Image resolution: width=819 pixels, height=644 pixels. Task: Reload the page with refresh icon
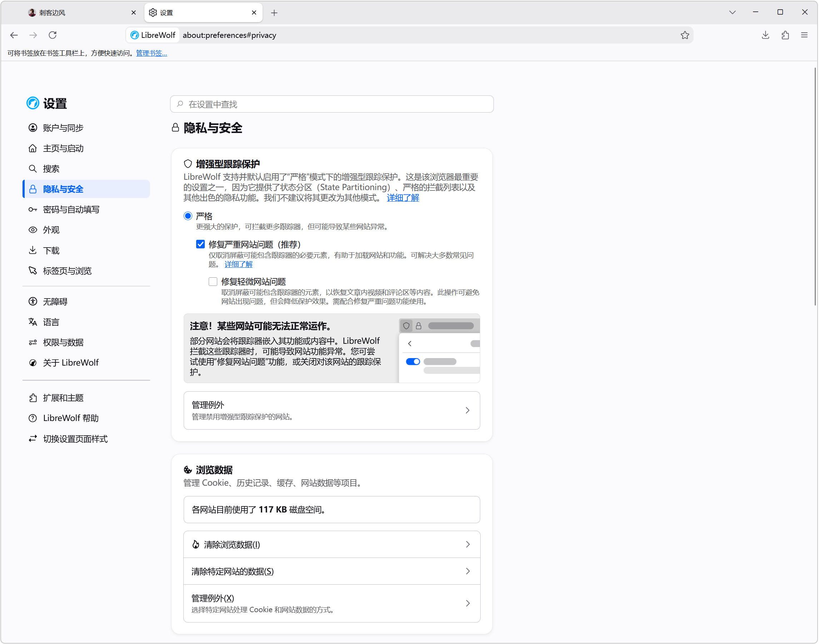53,35
